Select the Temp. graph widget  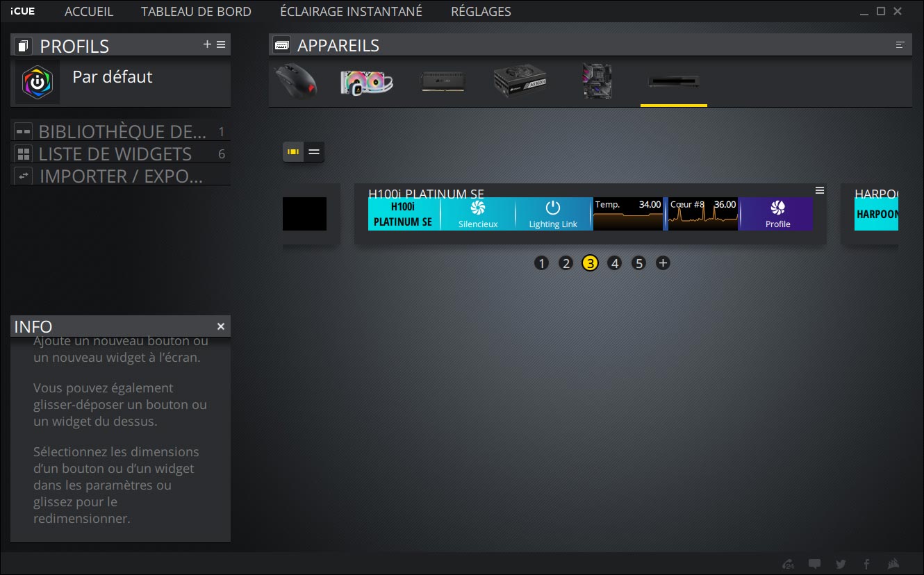point(628,214)
